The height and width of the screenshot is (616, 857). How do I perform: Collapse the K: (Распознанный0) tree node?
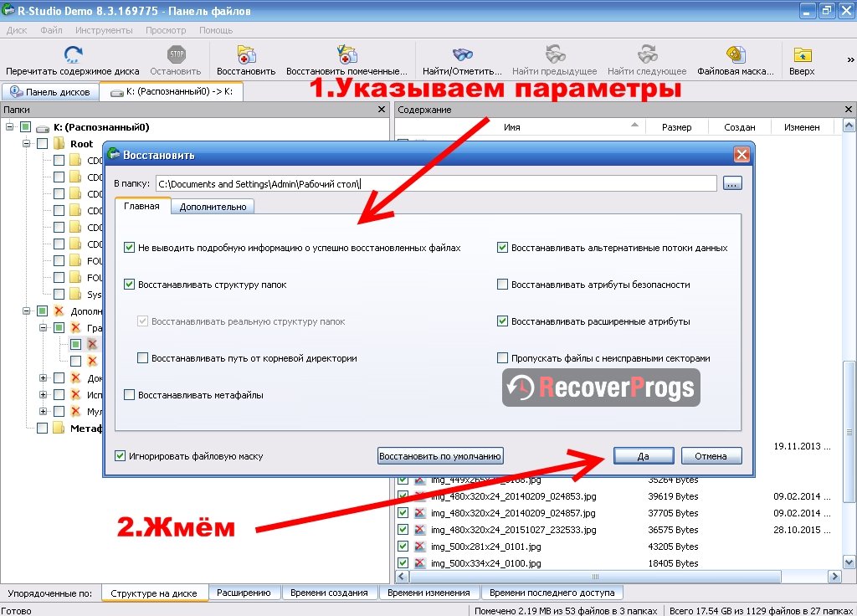tap(9, 127)
